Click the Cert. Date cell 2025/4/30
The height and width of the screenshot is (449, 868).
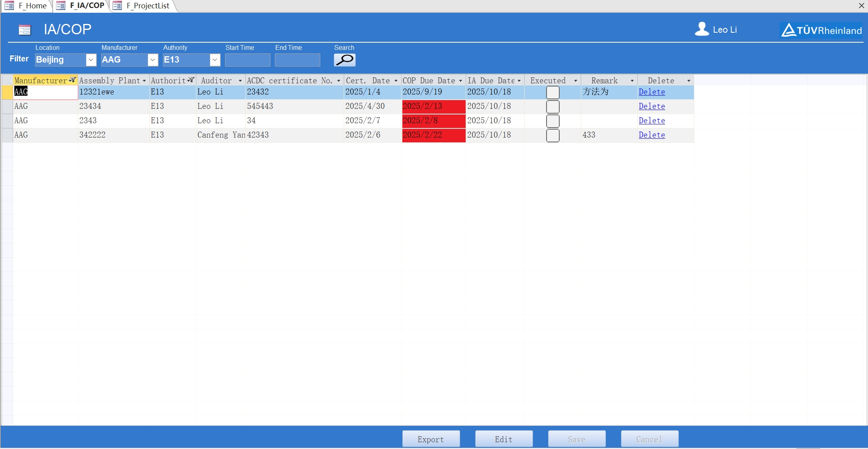(372, 106)
